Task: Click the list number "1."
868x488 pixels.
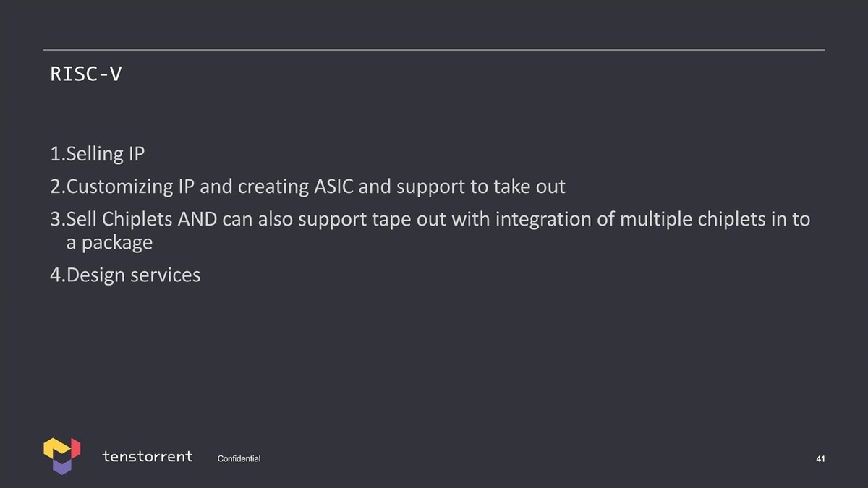Action: (x=58, y=155)
